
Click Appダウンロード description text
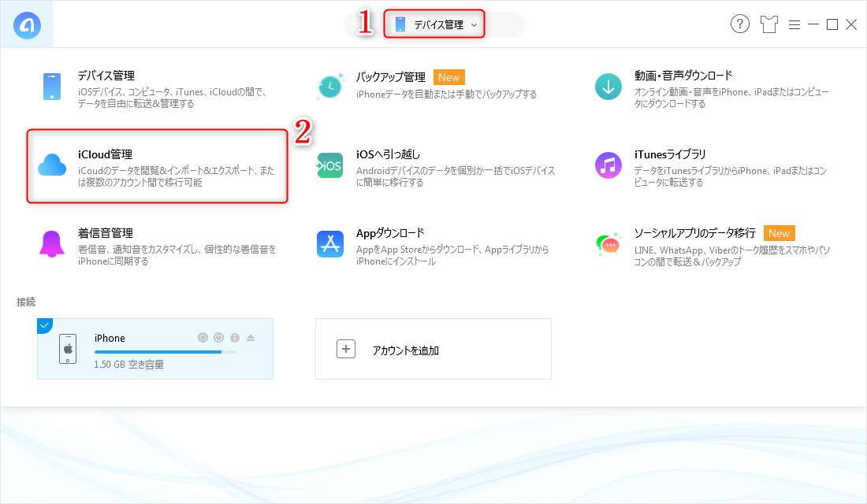[x=452, y=255]
